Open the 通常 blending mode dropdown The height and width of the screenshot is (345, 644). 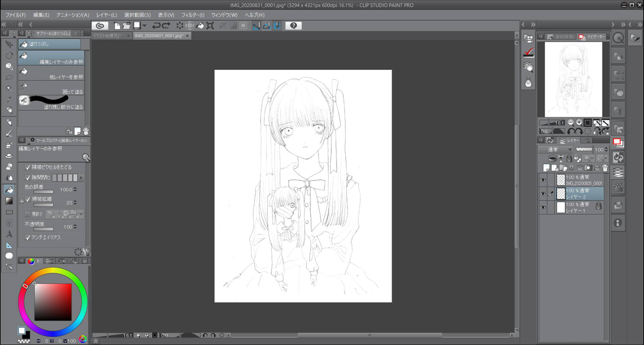(555, 149)
